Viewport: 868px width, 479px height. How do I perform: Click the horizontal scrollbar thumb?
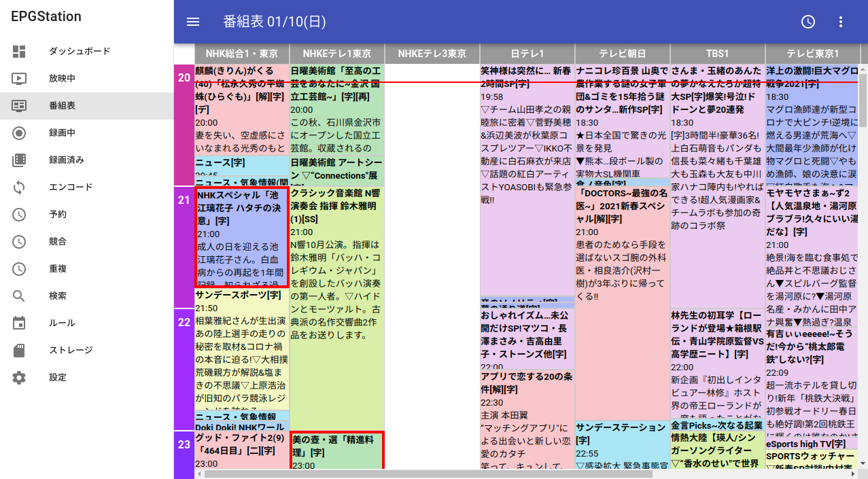coord(428,474)
